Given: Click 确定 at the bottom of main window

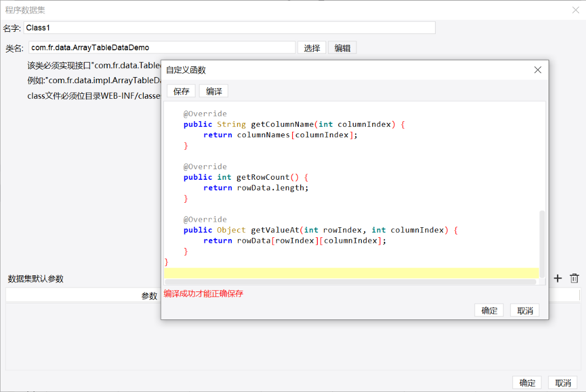Looking at the screenshot, I should (527, 383).
